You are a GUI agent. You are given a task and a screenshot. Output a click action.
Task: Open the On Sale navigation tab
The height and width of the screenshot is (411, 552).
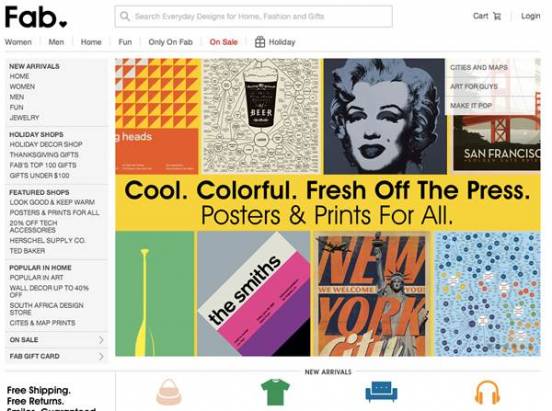click(224, 42)
